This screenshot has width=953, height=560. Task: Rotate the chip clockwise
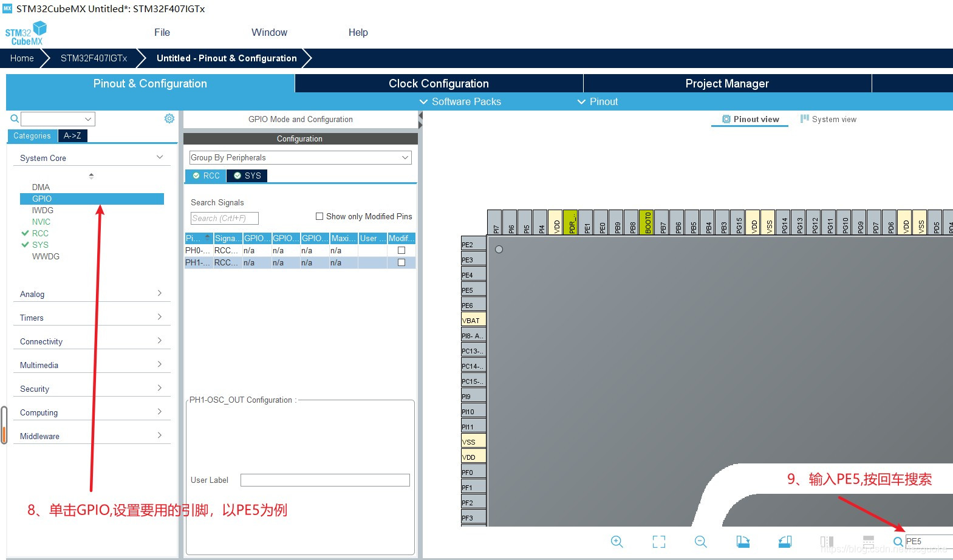point(743,541)
